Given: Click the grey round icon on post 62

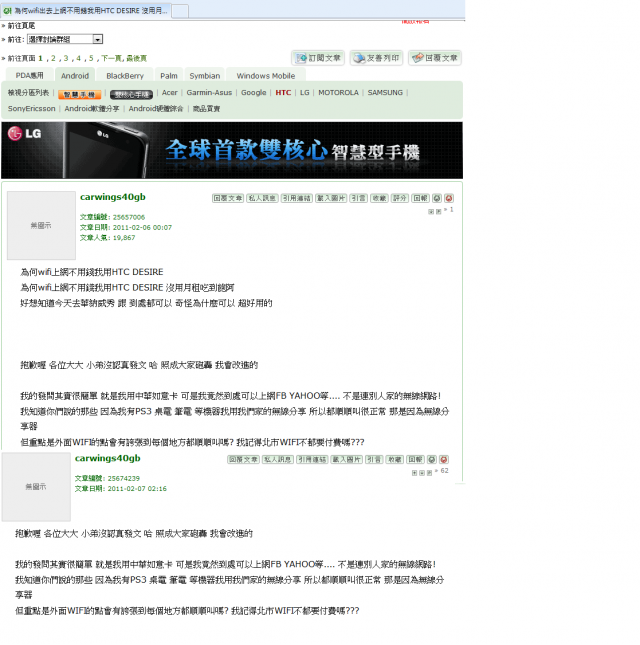Looking at the screenshot, I should [431, 459].
